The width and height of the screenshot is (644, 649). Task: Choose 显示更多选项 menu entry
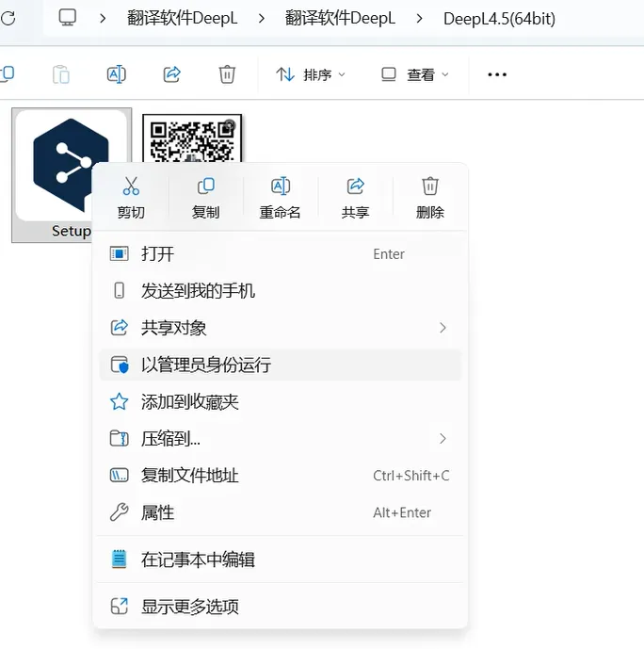(281, 607)
